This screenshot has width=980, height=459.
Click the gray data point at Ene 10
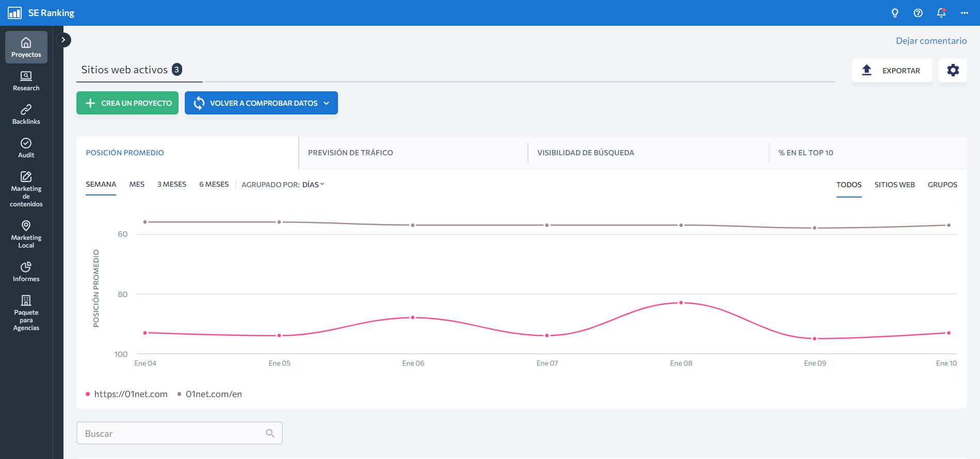949,225
